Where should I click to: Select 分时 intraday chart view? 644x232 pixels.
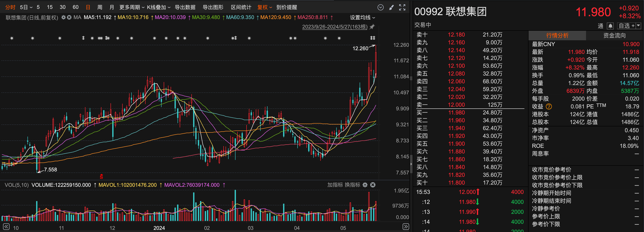pyautogui.click(x=10, y=7)
